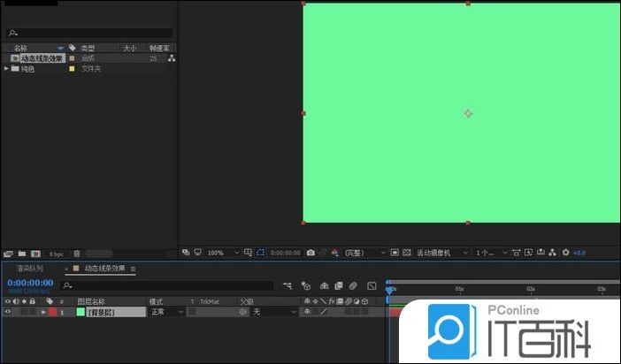Click the Project panel search field

(x=88, y=33)
